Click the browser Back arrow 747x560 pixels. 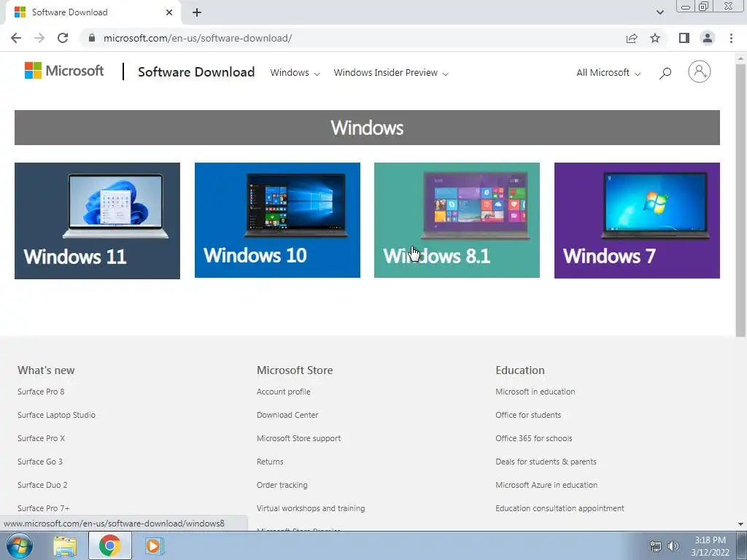coord(16,38)
